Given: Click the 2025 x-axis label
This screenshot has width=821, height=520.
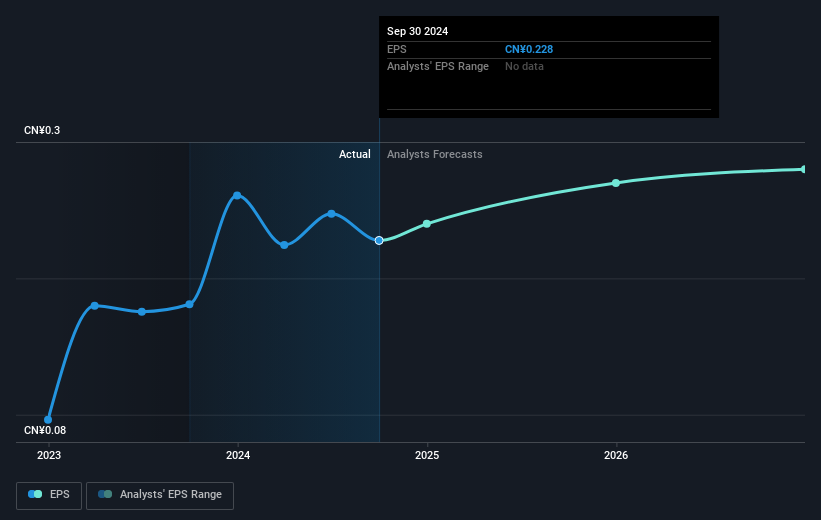Looking at the screenshot, I should (427, 456).
